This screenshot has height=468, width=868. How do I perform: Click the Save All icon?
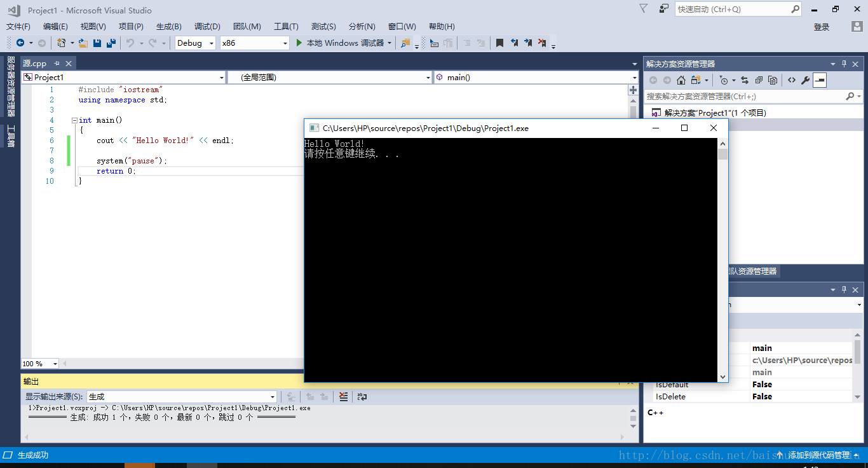pyautogui.click(x=111, y=43)
